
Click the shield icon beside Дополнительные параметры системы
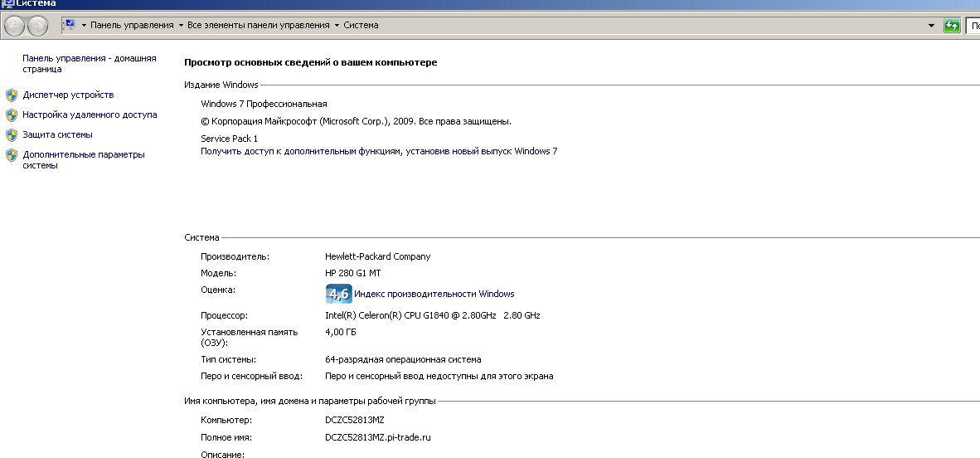point(12,155)
